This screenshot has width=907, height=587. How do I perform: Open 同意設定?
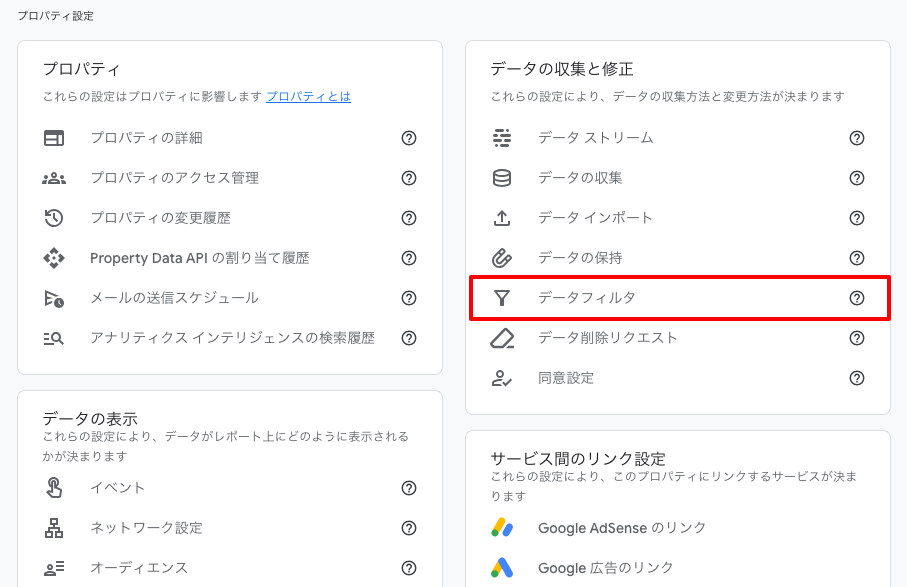coord(566,378)
